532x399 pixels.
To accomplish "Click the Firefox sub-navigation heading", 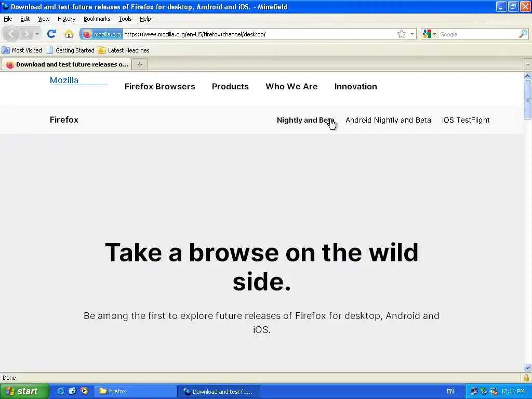I will pyautogui.click(x=64, y=120).
